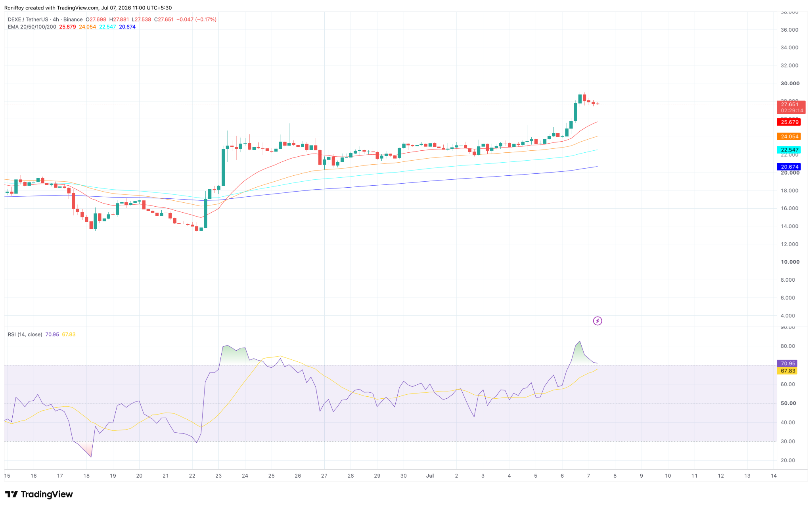Click the cyan EMA legend value 22.547

tap(107, 27)
